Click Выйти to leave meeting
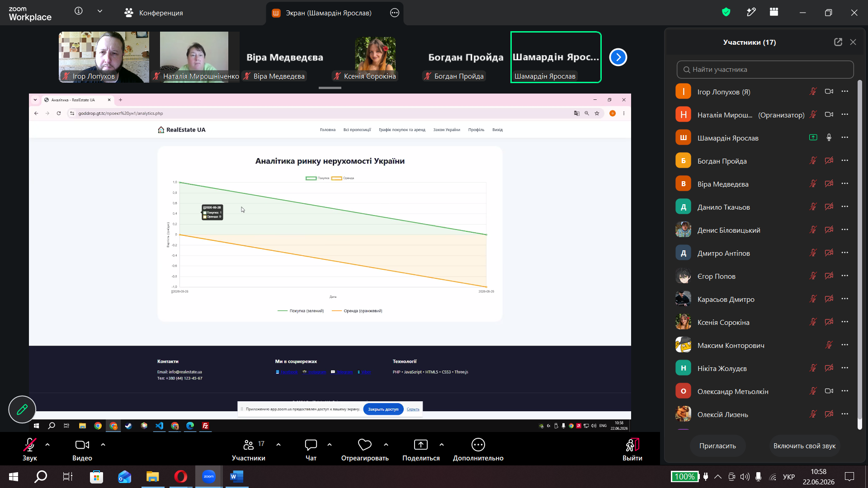Screen dimensions: 868x488 (632, 450)
